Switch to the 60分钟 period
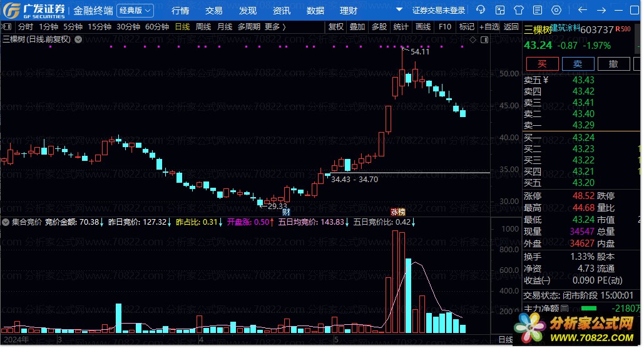The width and height of the screenshot is (644, 348). pyautogui.click(x=157, y=27)
